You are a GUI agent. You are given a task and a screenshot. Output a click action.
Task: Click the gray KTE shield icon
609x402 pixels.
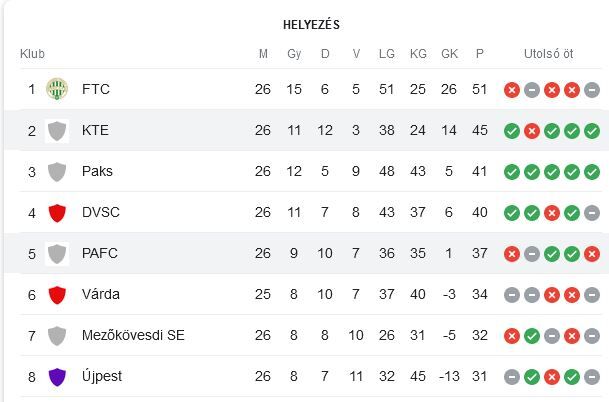click(x=57, y=131)
